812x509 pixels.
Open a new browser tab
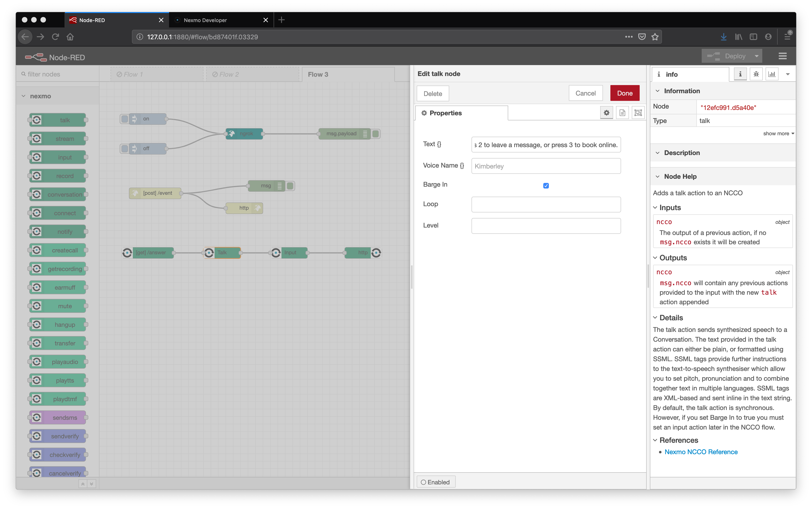click(282, 20)
